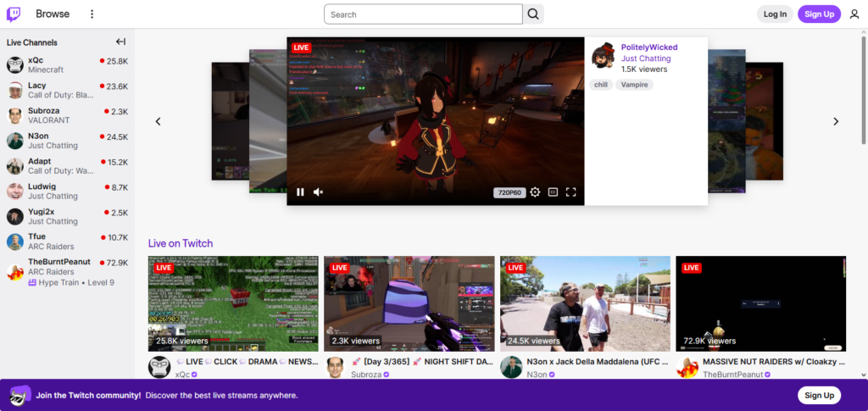The height and width of the screenshot is (411, 868).
Task: Pause the featured stream
Action: tap(300, 192)
